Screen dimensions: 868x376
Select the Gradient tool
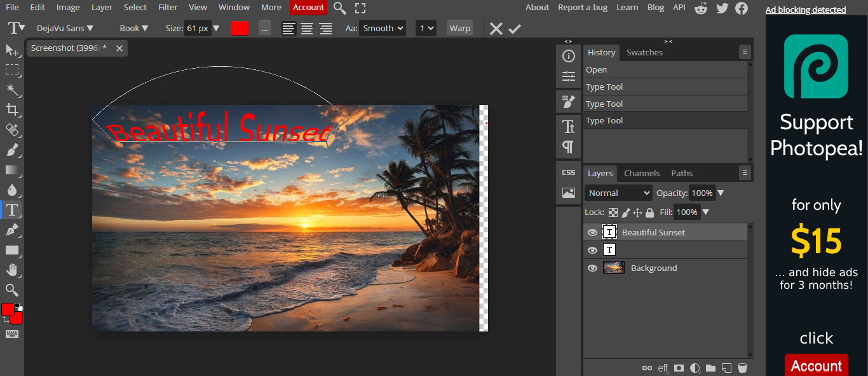(x=13, y=169)
